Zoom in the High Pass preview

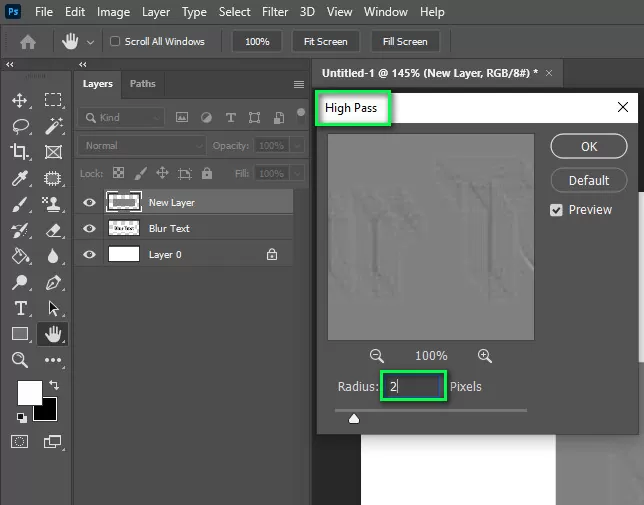coord(485,356)
